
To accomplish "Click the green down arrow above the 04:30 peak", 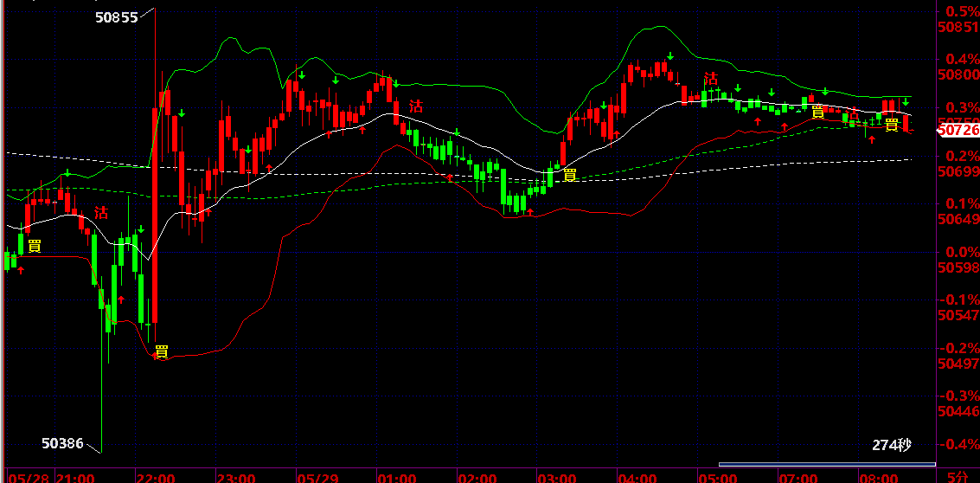I will [670, 56].
